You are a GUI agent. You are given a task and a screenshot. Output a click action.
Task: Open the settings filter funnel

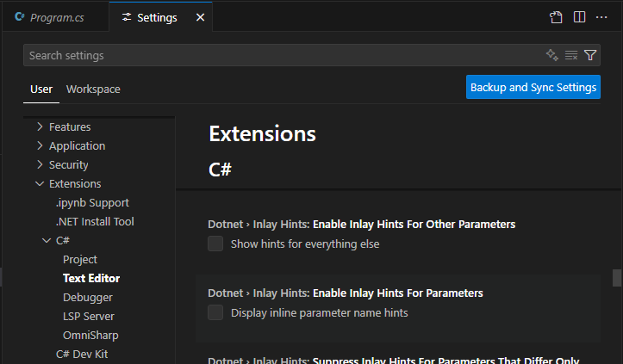coord(590,55)
